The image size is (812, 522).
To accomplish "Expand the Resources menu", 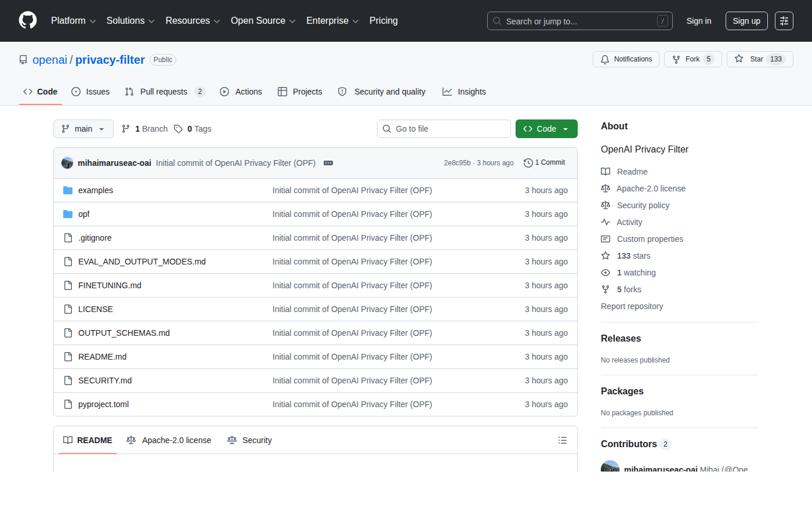I will point(193,21).
